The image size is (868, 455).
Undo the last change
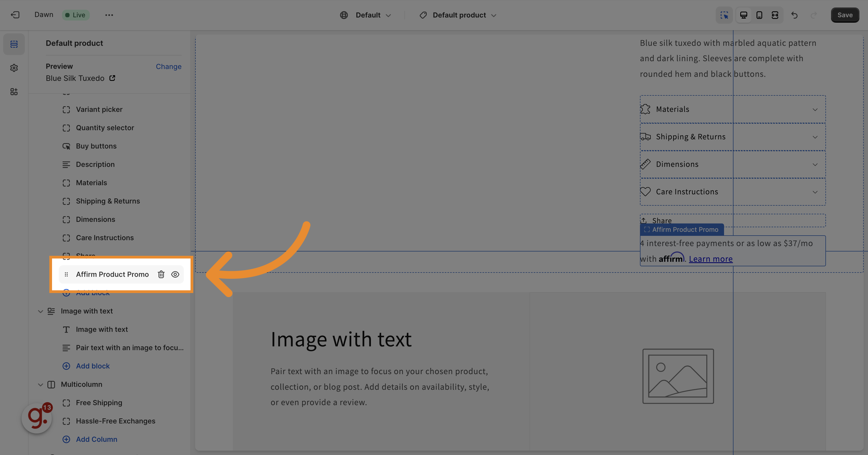pyautogui.click(x=794, y=15)
